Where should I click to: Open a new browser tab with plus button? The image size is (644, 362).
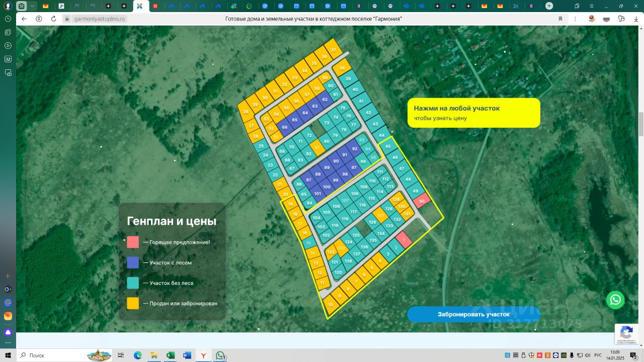click(549, 6)
